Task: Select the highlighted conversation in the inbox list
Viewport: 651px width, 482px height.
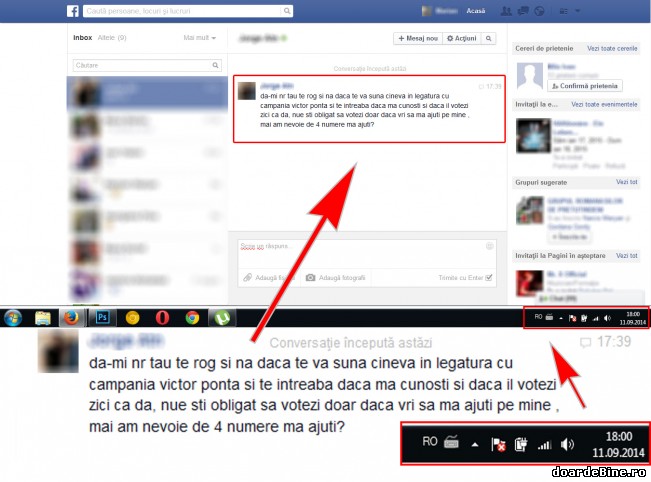Action: (147, 93)
